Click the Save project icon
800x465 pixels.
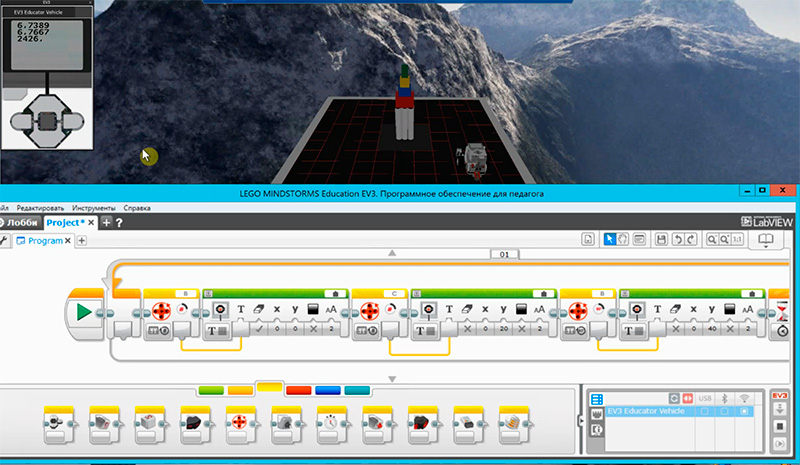point(661,240)
